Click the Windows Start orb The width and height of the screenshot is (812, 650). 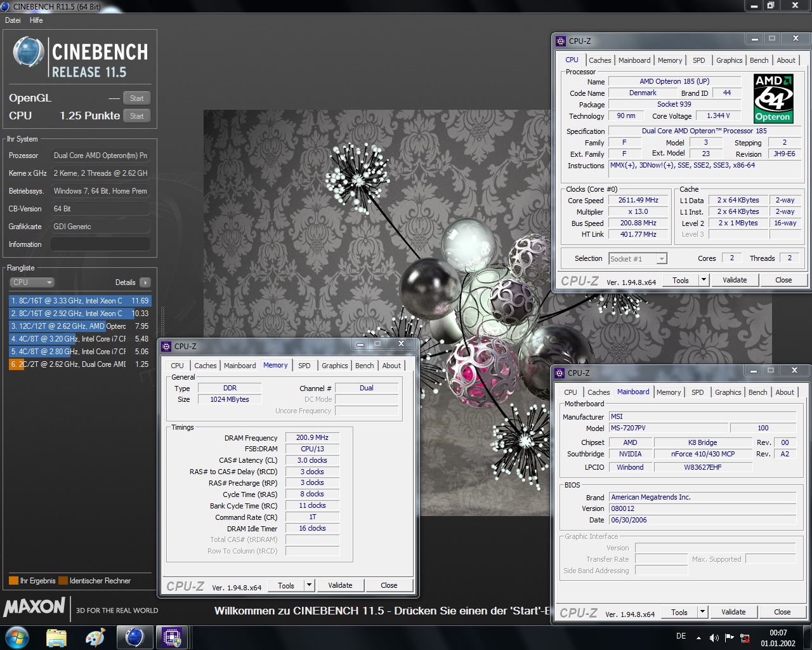[x=17, y=637]
